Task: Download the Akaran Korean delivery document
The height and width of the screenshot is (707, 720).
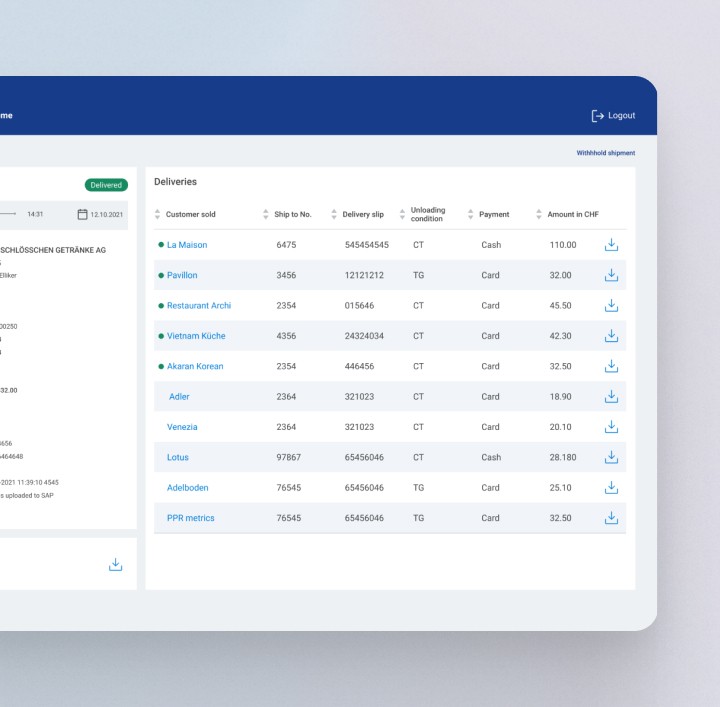Action: (611, 366)
